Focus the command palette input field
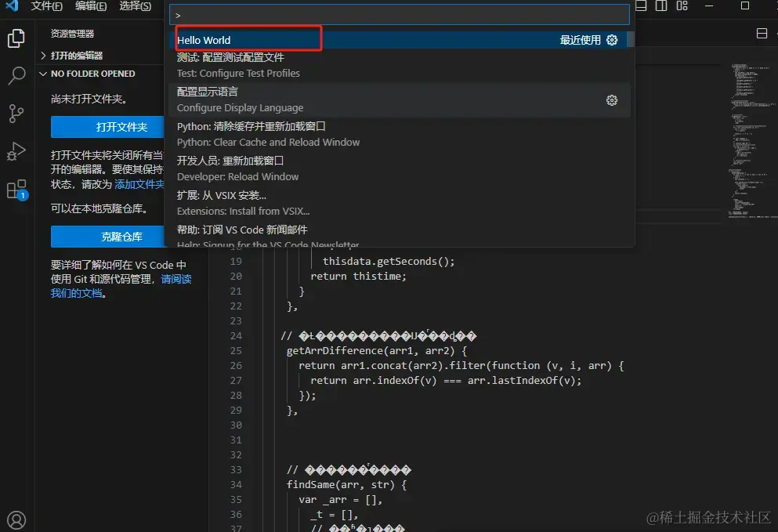 tap(400, 15)
